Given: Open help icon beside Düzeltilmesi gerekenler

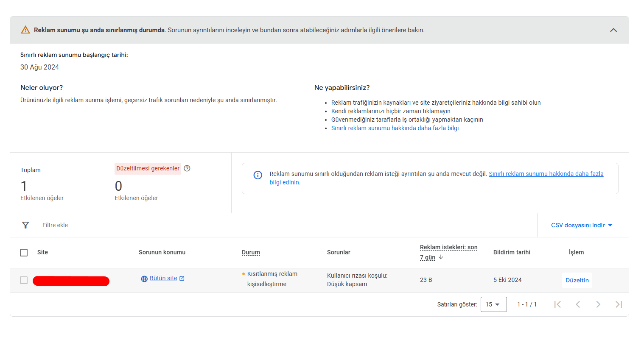Looking at the screenshot, I should pyautogui.click(x=187, y=168).
